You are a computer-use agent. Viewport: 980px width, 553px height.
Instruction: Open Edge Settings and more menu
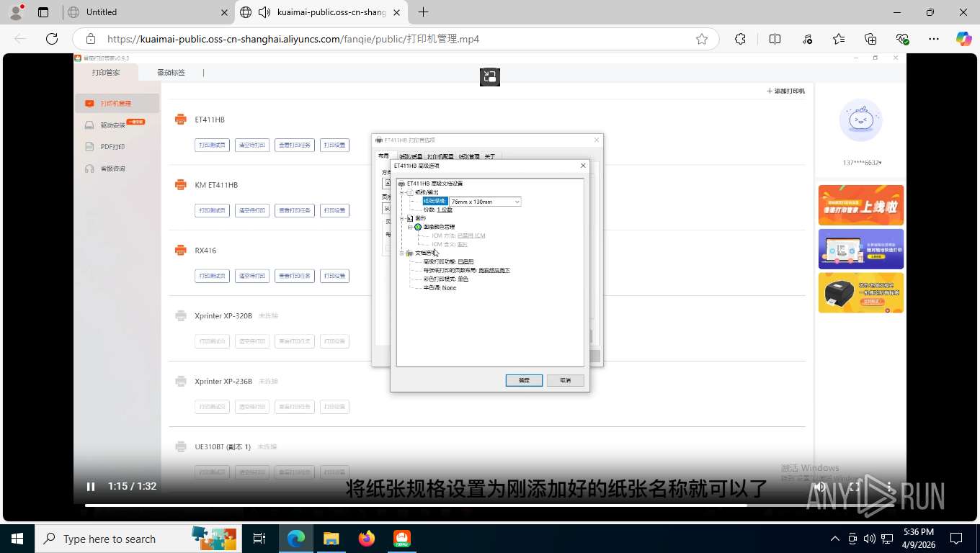[x=934, y=39]
